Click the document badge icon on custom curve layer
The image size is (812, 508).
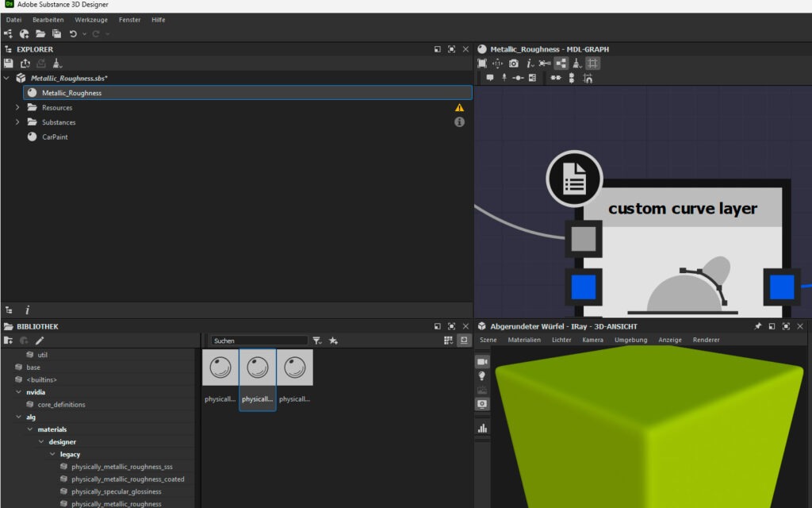click(574, 179)
